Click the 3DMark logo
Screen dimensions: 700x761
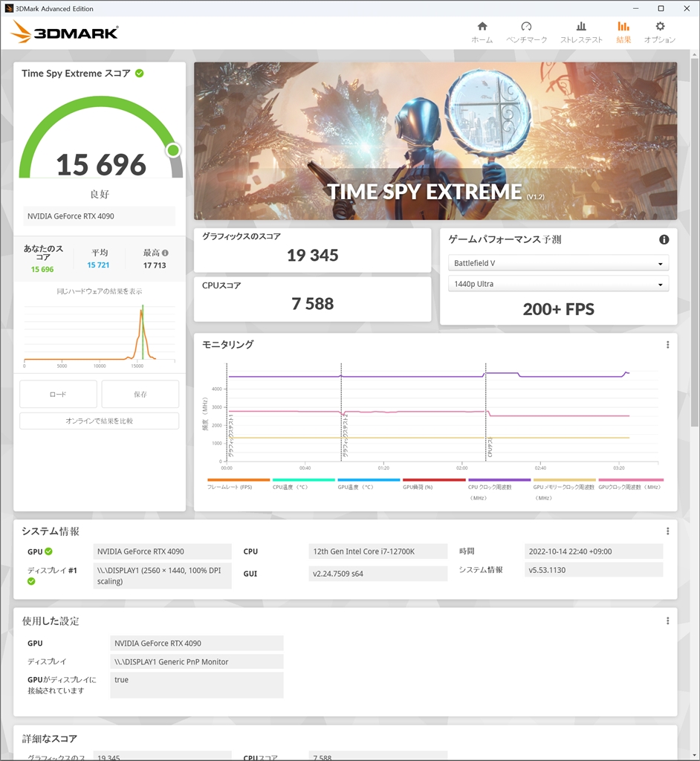pyautogui.click(x=65, y=32)
